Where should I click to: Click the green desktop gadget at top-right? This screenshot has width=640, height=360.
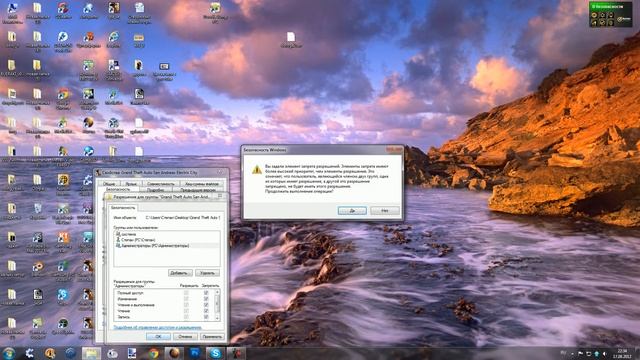[610, 15]
